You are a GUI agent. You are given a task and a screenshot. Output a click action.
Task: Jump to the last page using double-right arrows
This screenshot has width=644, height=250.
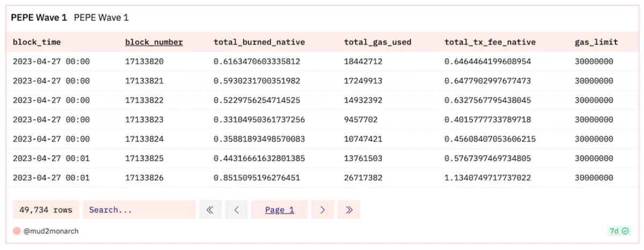[349, 210]
